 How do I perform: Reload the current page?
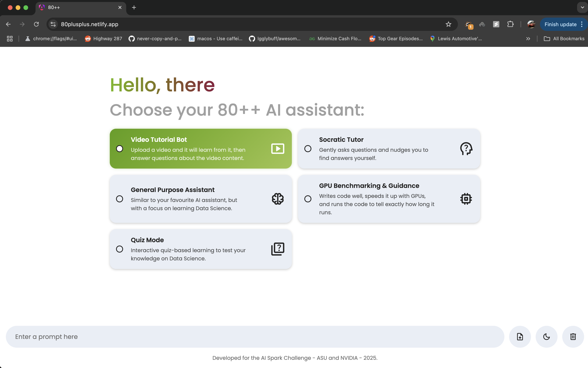click(36, 24)
